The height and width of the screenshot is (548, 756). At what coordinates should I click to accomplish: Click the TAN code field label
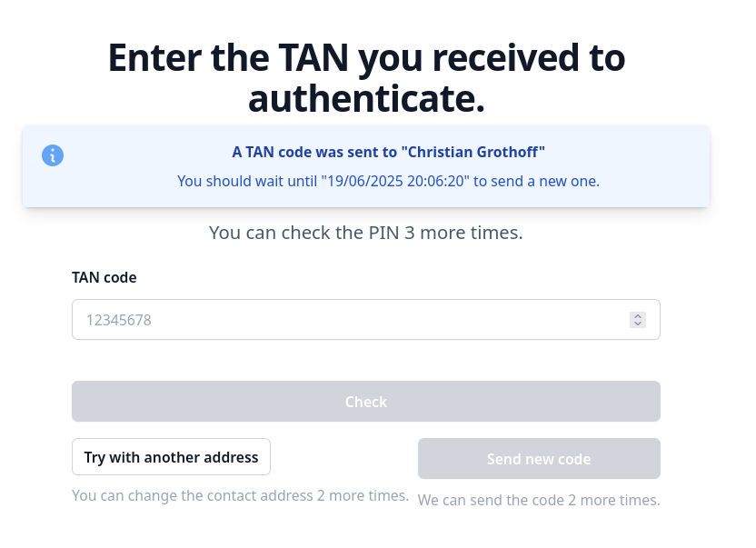tap(104, 277)
